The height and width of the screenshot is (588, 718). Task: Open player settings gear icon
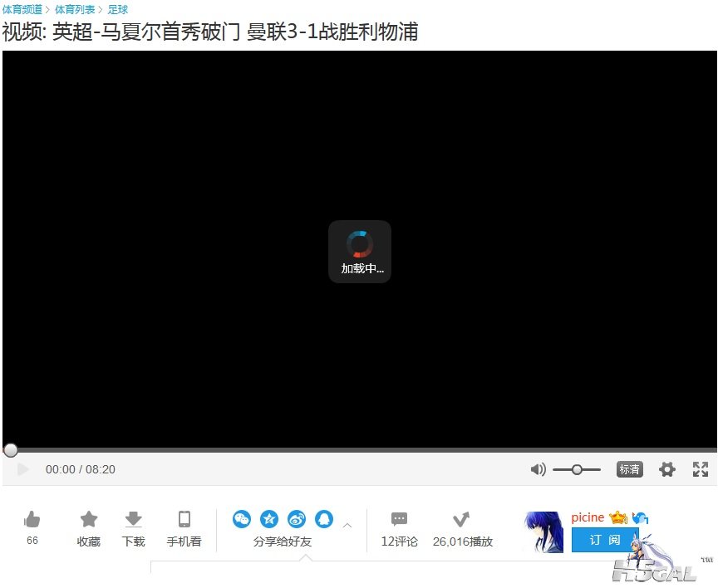666,469
